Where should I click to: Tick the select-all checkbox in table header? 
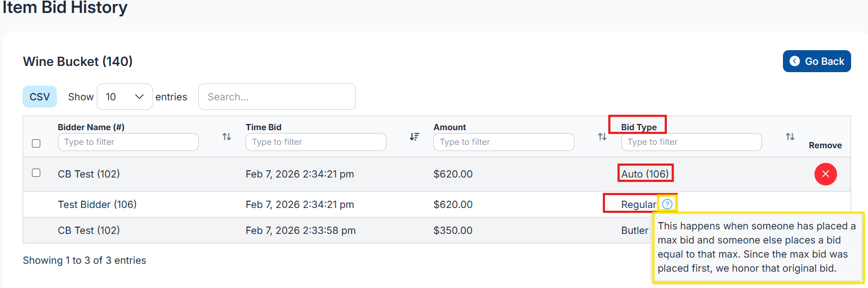pos(36,144)
